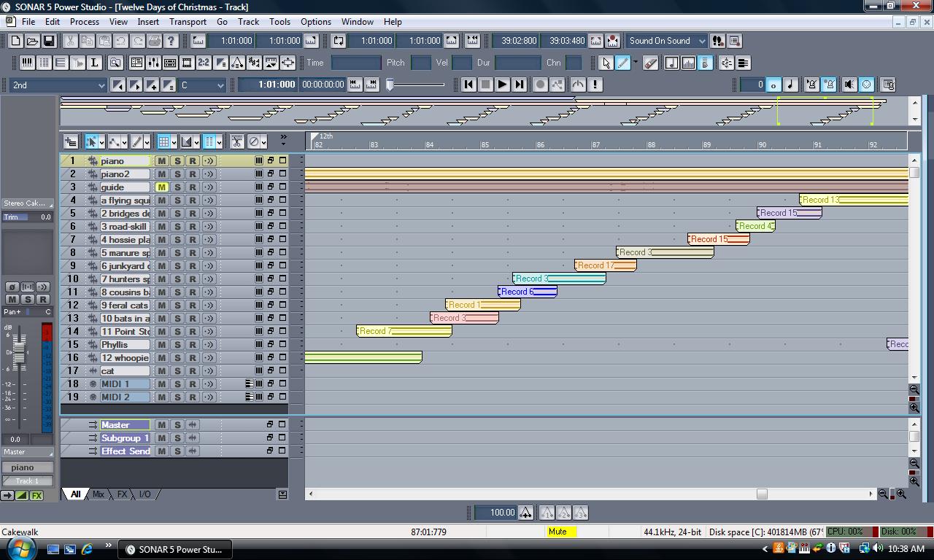Expand the Select tool options arrow
934x560 pixels.
pyautogui.click(x=101, y=141)
